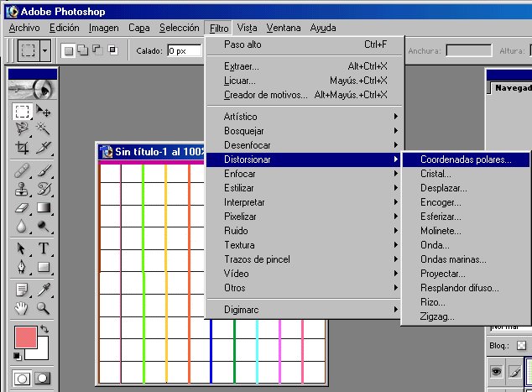Expand the Enfocar submenu

pos(304,174)
